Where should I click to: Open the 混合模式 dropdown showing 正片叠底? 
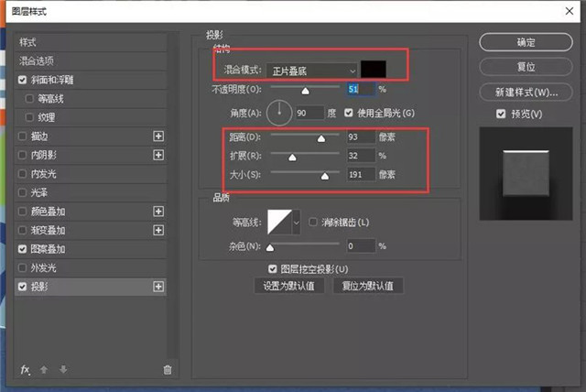click(311, 70)
